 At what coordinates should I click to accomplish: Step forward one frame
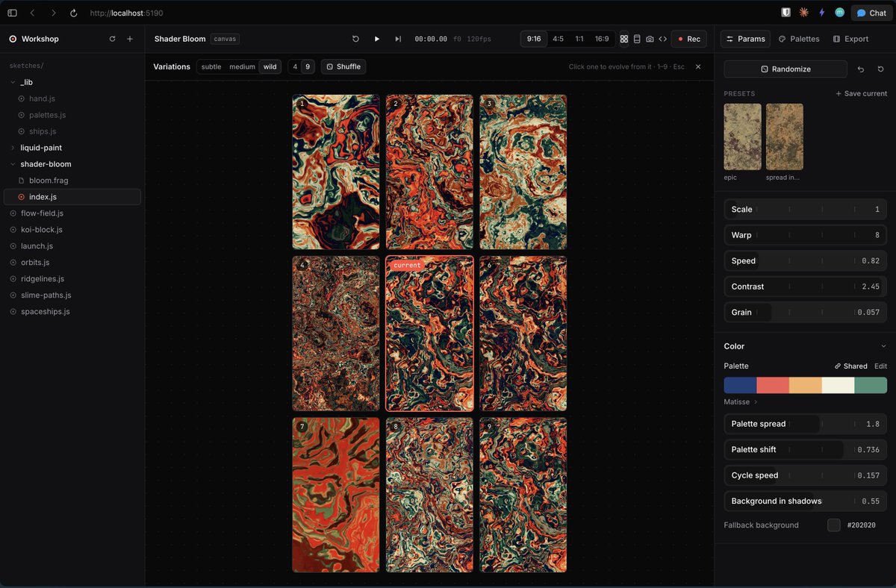pyautogui.click(x=398, y=39)
